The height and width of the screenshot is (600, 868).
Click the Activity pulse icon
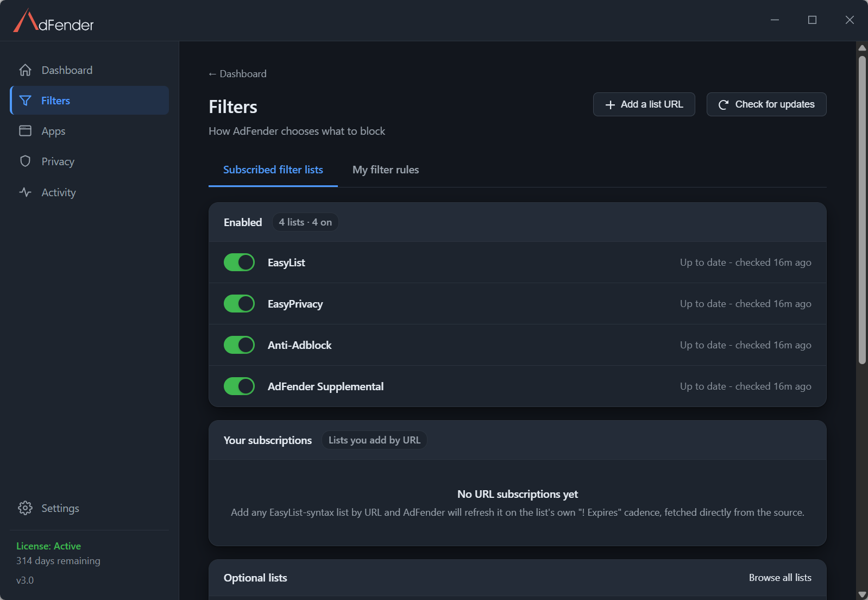coord(25,192)
